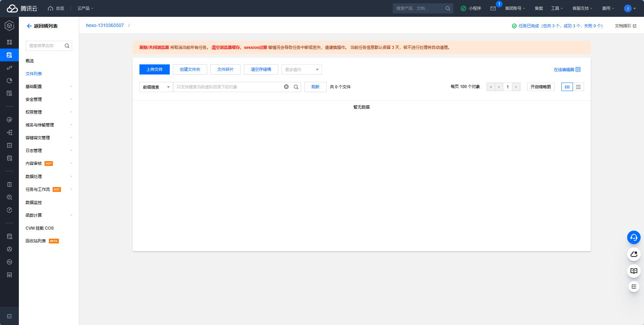Select 文件列表 in the sidebar
The width and height of the screenshot is (644, 325).
[34, 74]
